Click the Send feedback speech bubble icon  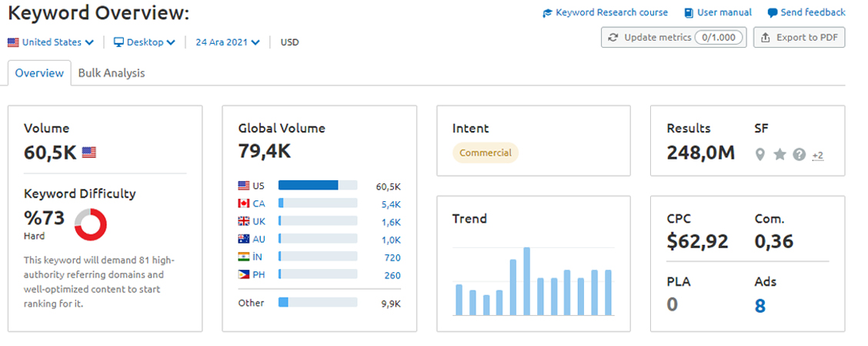point(773,13)
